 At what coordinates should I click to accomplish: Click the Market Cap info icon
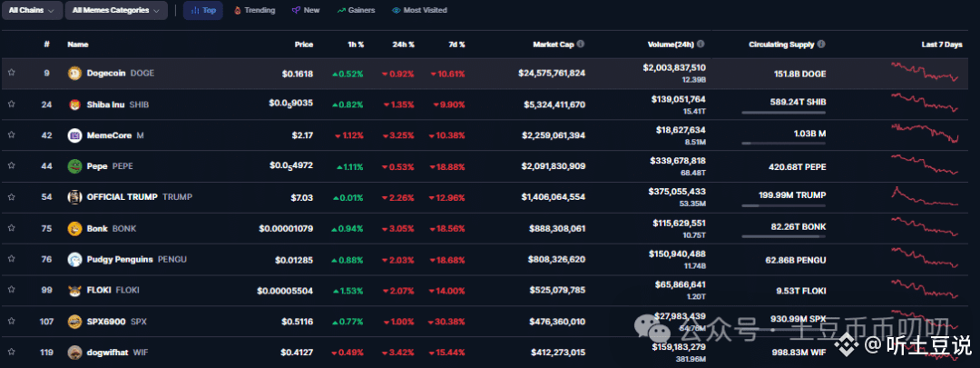pos(581,44)
